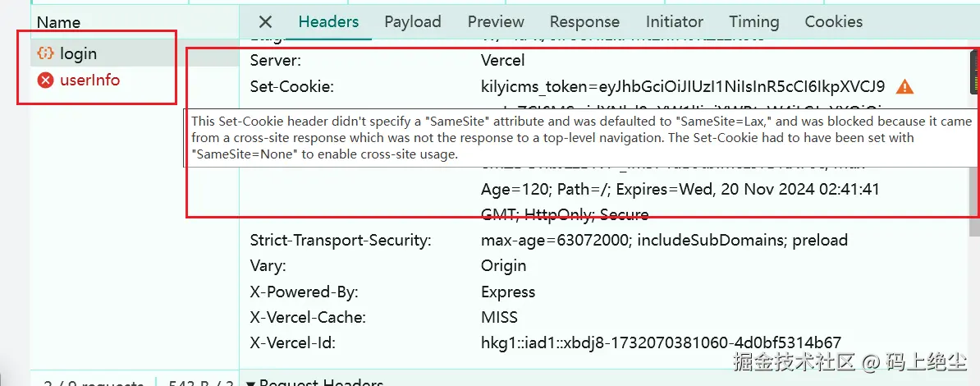Open the Cookies tab
This screenshot has height=386, width=980.
[833, 22]
